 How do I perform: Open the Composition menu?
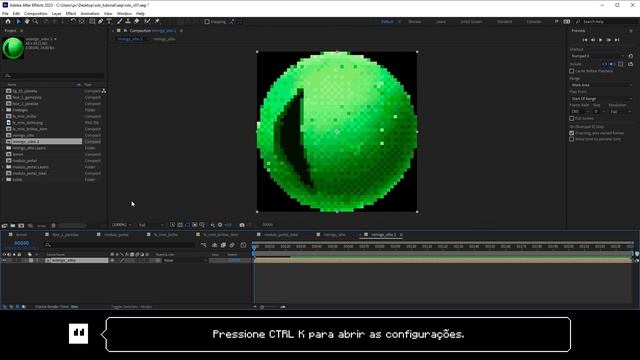pos(36,13)
